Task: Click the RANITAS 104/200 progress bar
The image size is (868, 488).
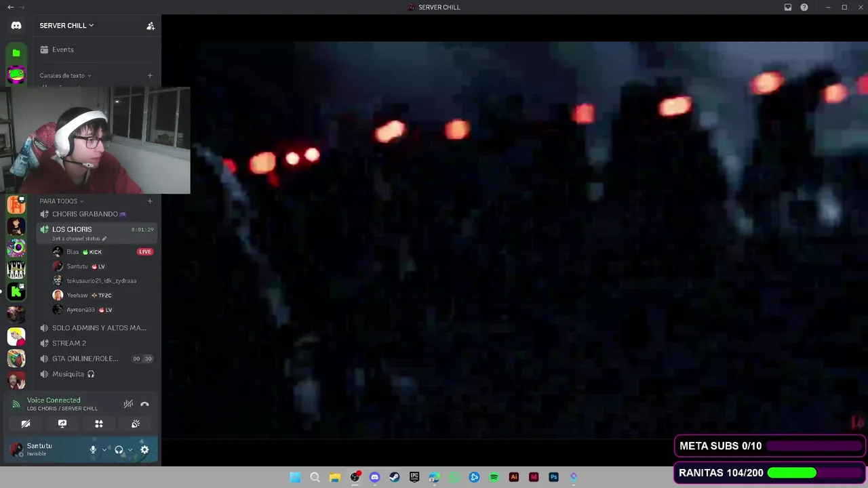Action: [x=770, y=473]
